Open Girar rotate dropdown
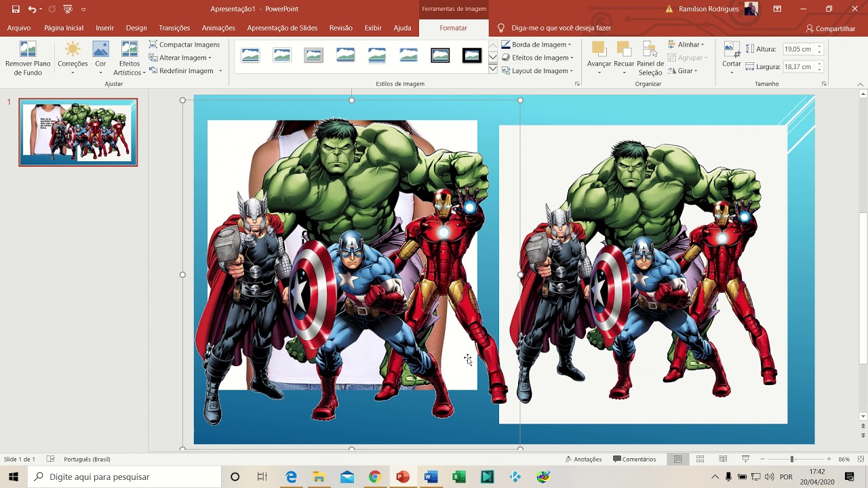This screenshot has height=488, width=868. 682,70
